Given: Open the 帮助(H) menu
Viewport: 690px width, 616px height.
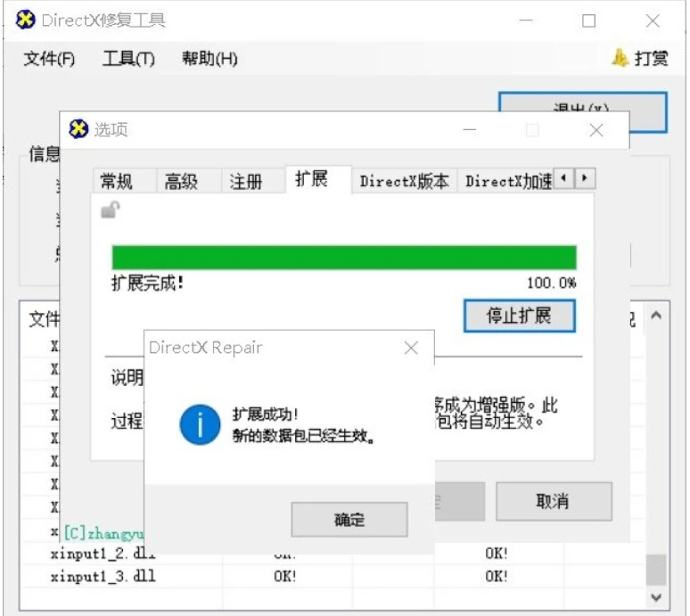Looking at the screenshot, I should point(209,59).
